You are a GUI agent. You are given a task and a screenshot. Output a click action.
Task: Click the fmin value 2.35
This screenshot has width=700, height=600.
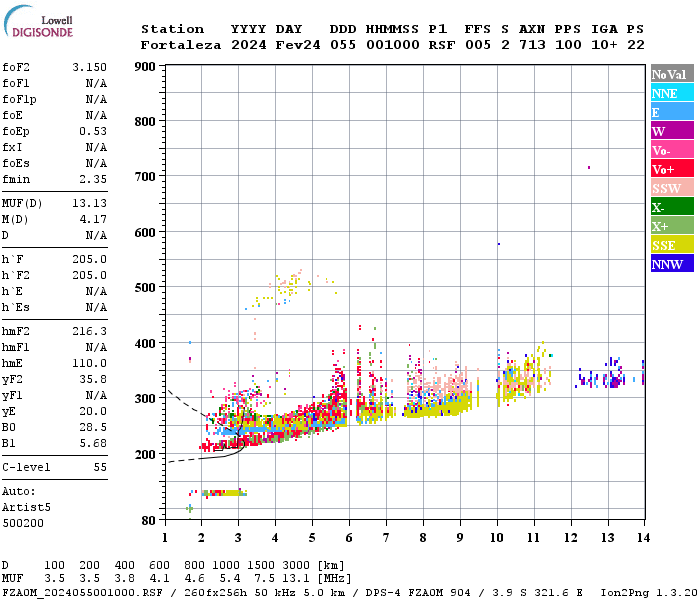click(x=93, y=179)
